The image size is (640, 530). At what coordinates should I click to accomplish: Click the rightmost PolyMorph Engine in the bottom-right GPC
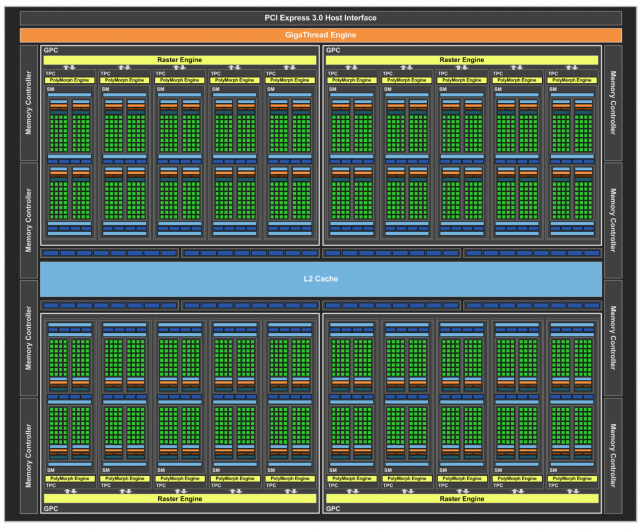tap(571, 479)
